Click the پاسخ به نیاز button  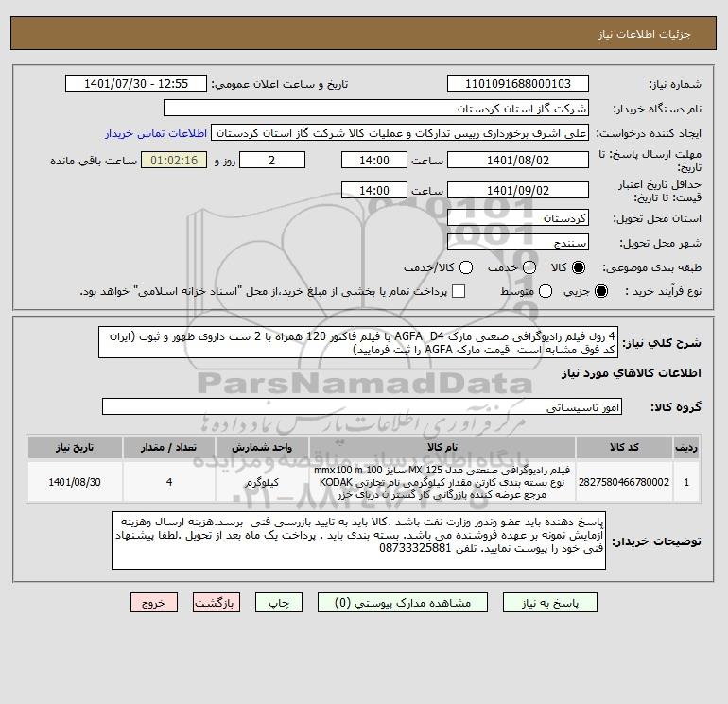550,603
